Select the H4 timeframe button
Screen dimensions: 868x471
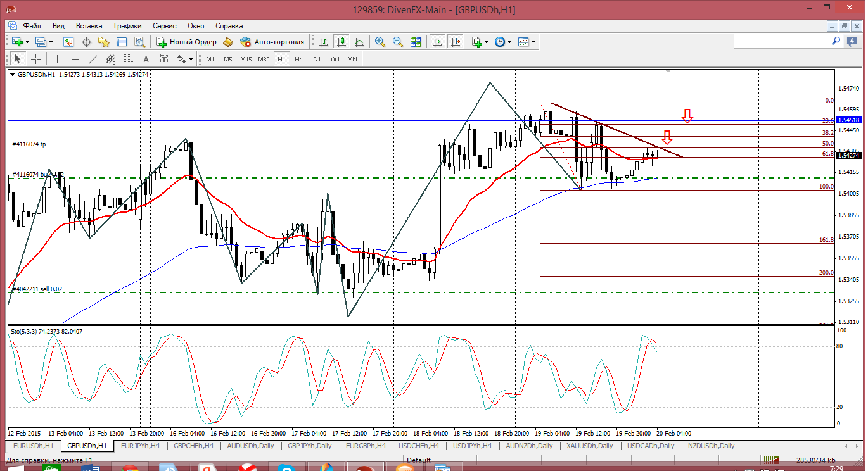click(x=299, y=59)
